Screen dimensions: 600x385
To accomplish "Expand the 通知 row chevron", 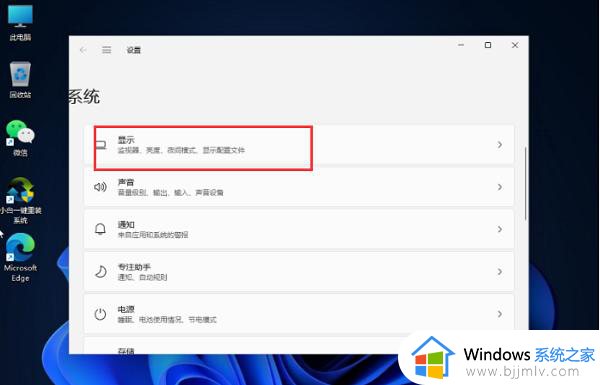I will (x=500, y=229).
